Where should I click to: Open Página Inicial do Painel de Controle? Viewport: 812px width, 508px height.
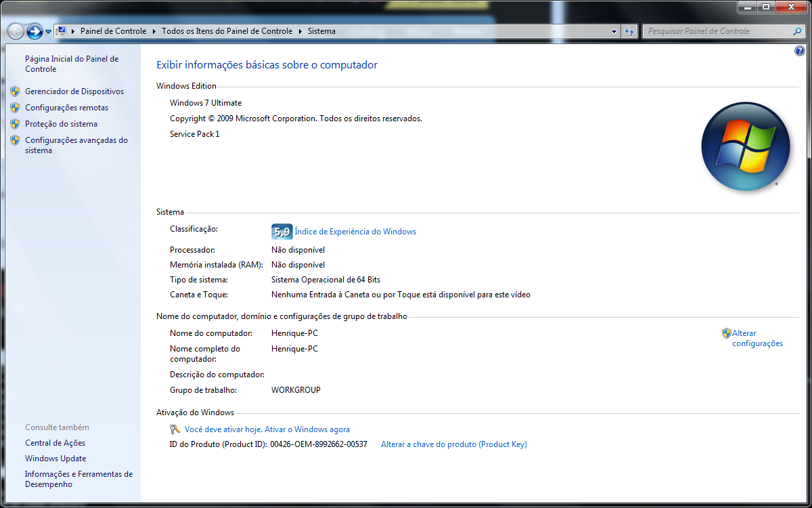(x=72, y=64)
